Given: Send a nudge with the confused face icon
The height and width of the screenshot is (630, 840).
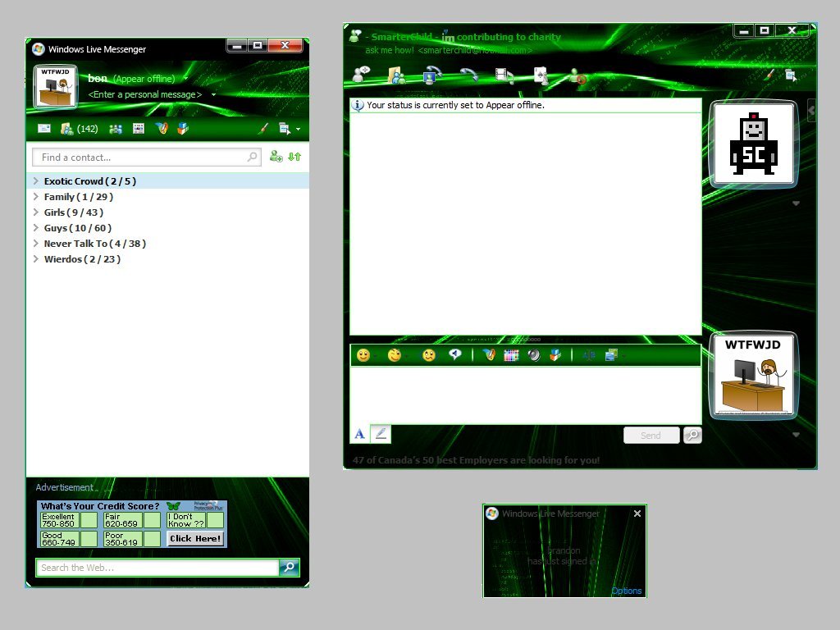Looking at the screenshot, I should click(x=428, y=355).
